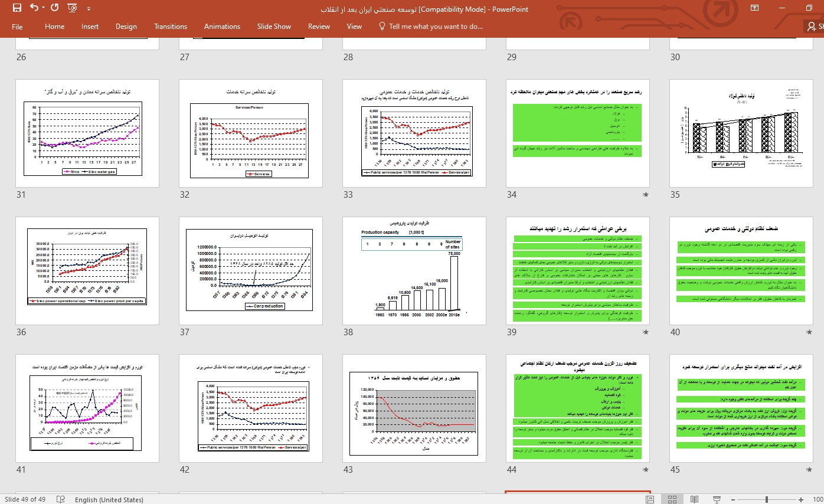This screenshot has height=504, width=824.
Task: Switch to the Home tab
Action: tap(54, 27)
